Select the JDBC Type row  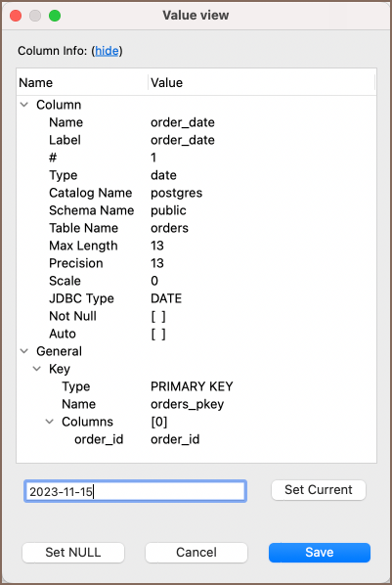[x=196, y=298]
